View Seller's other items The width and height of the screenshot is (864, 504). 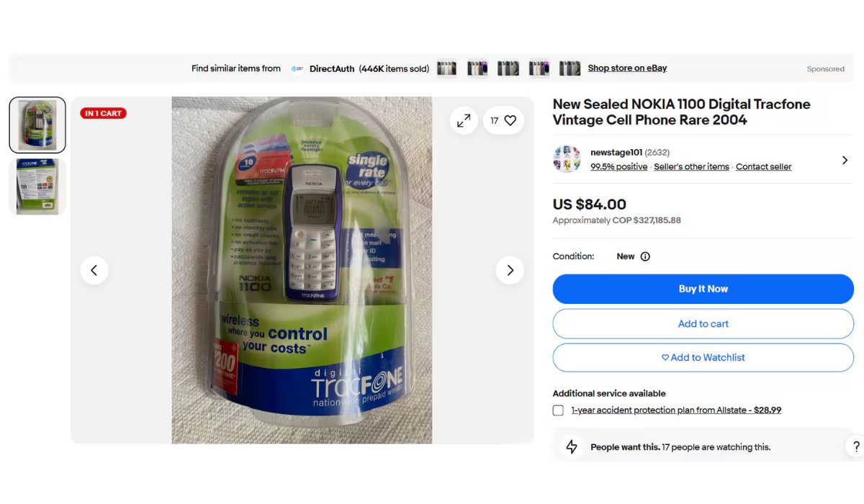coord(691,166)
